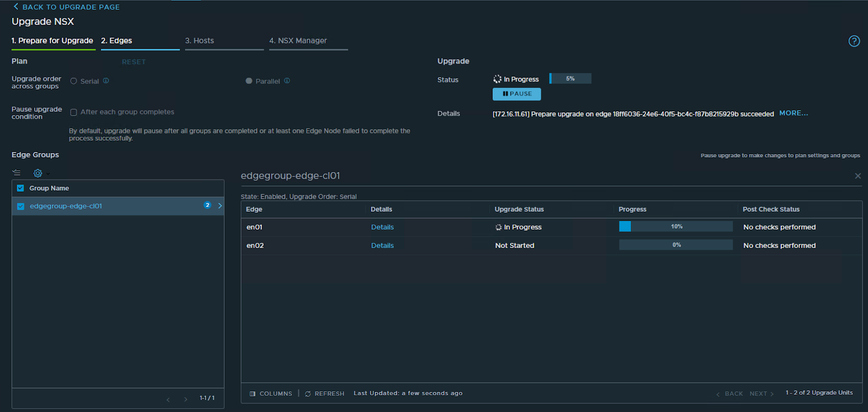
Task: Click the back arrow chevron at top
Action: (16, 7)
